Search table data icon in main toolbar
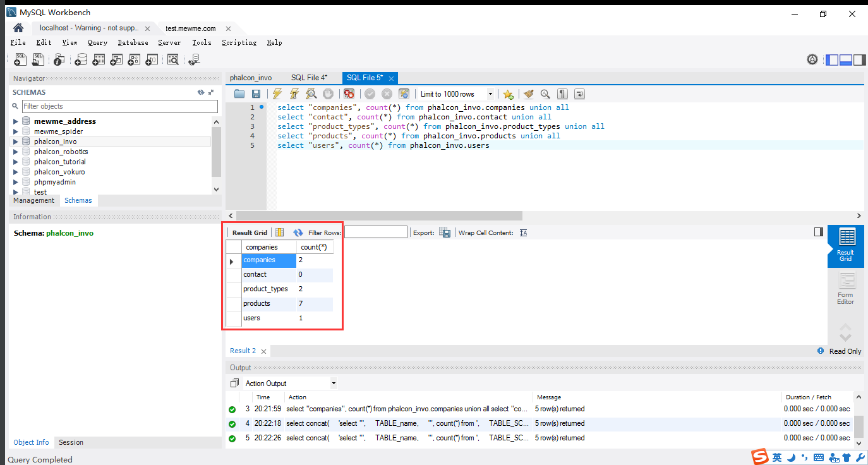This screenshot has width=868, height=465. 173,59
